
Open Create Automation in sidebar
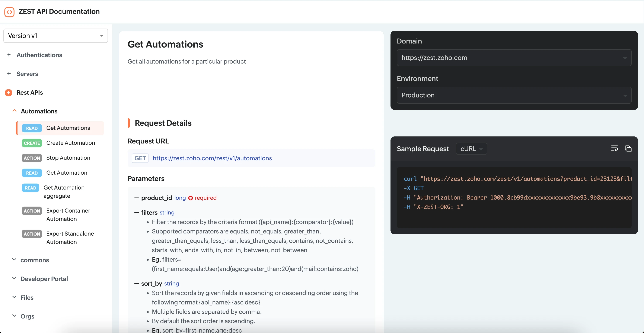click(70, 143)
